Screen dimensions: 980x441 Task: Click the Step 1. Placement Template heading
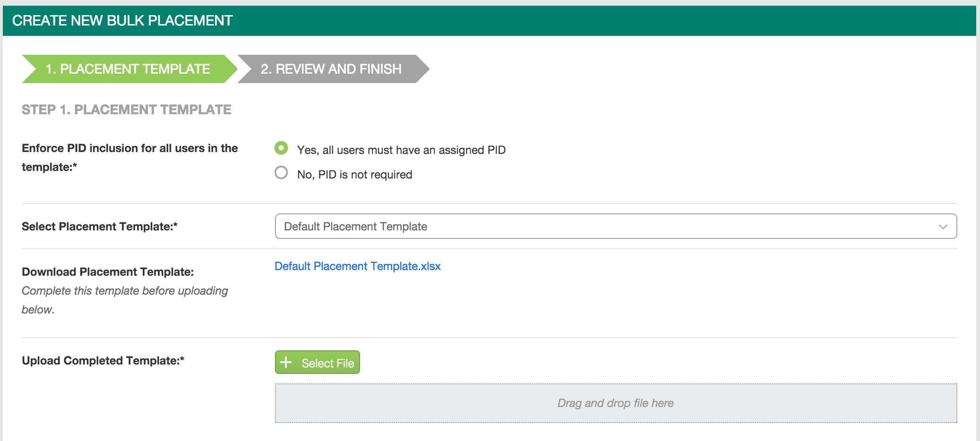click(127, 110)
